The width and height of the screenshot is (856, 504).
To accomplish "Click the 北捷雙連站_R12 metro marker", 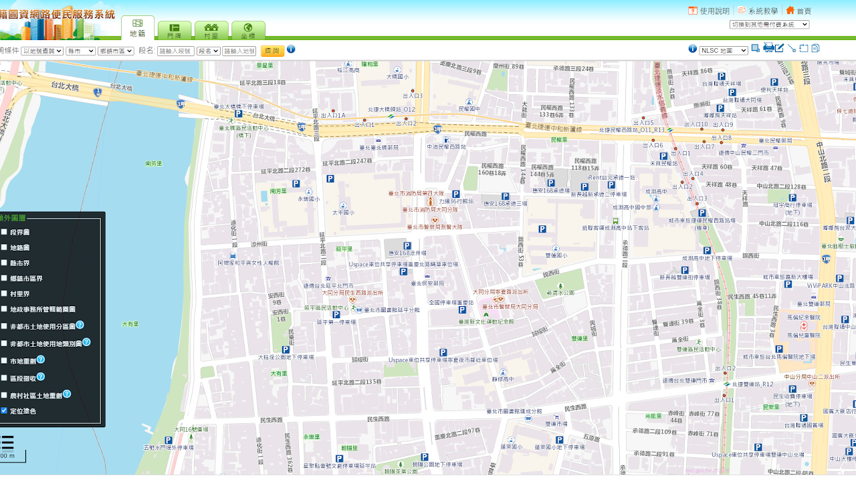I will click(x=727, y=384).
